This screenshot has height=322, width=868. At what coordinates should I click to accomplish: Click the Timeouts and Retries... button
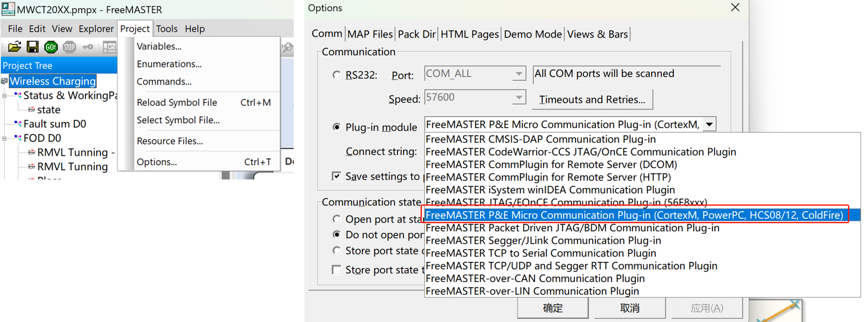pos(592,99)
